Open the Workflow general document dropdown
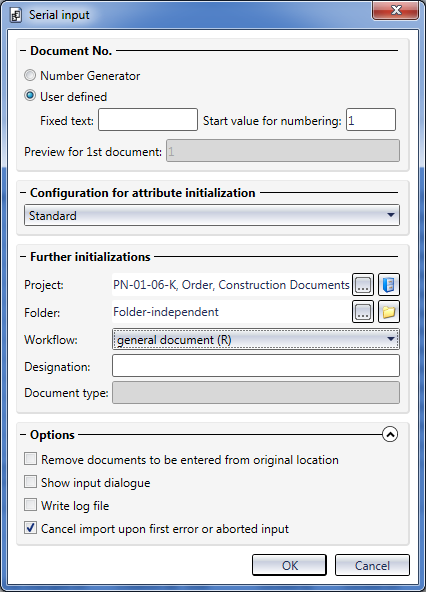 pyautogui.click(x=256, y=339)
